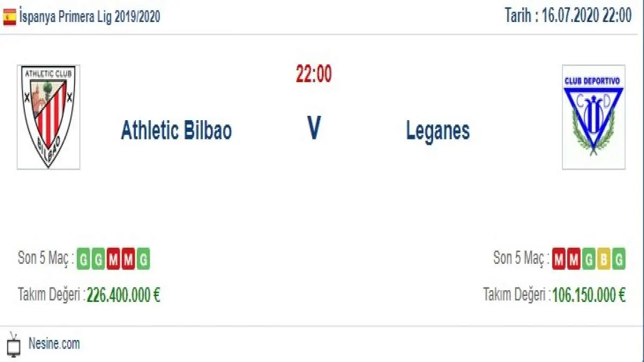
Task: Click the Athletic Bilbao team name
Action: coord(176,130)
